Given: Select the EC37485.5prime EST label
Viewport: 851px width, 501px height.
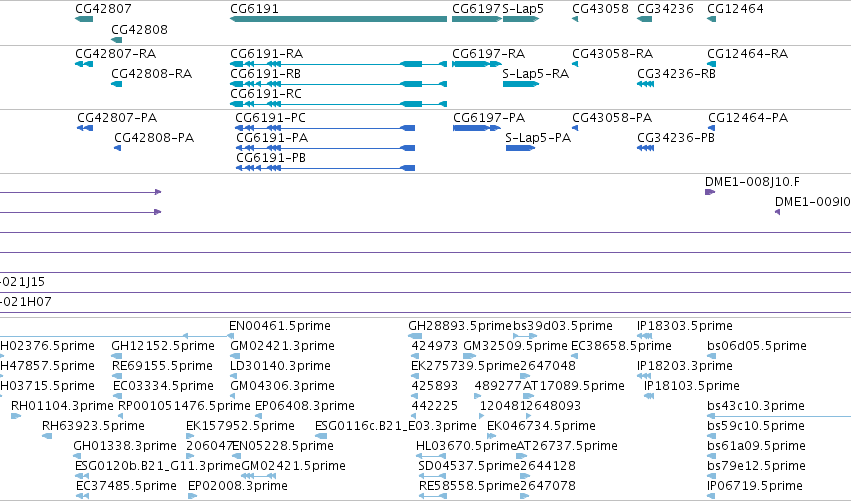Looking at the screenshot, I should pos(126,486).
